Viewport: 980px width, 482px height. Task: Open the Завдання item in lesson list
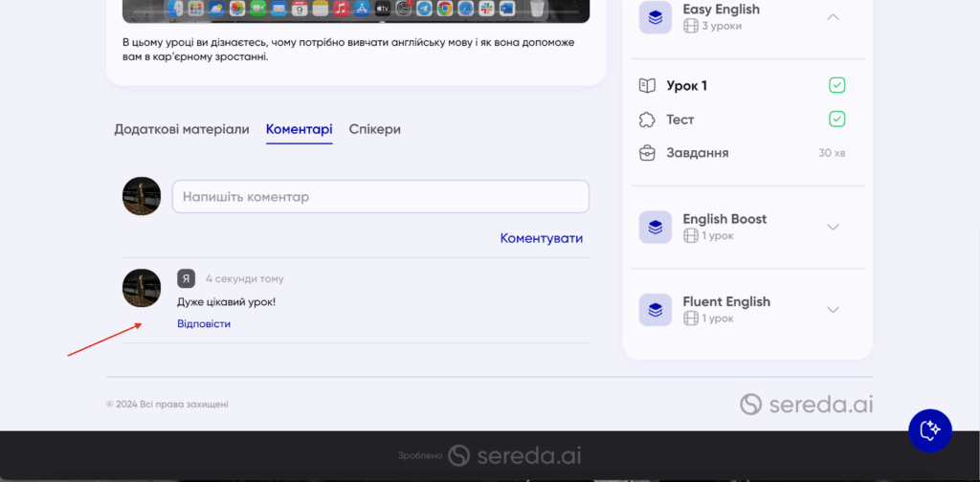(698, 153)
